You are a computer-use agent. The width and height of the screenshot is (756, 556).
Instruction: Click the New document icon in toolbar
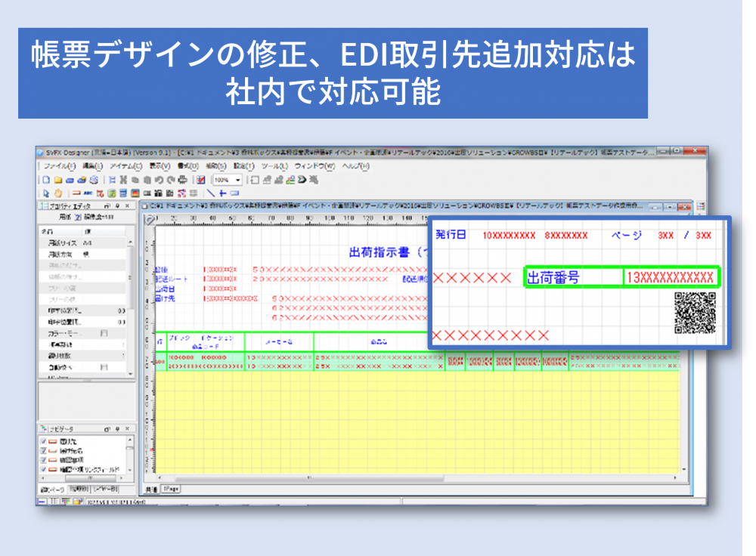(x=46, y=180)
